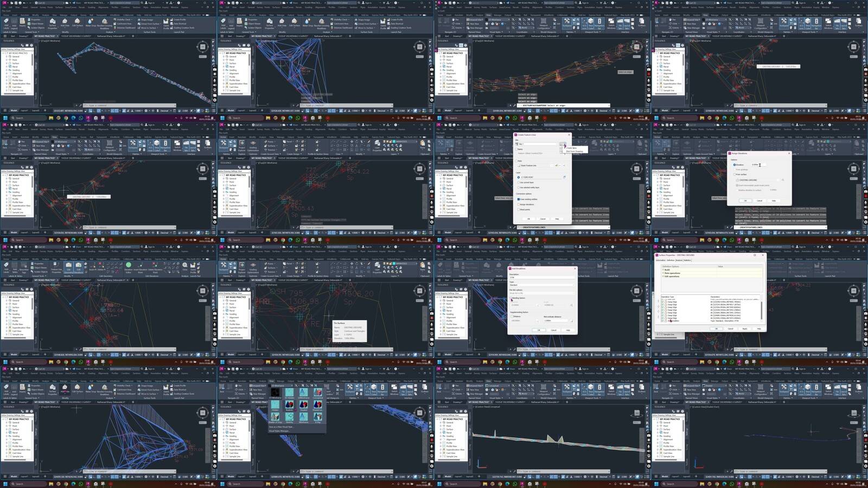The height and width of the screenshot is (488, 868).
Task: Select the Shaded with Edges visual style
Action: (317, 406)
